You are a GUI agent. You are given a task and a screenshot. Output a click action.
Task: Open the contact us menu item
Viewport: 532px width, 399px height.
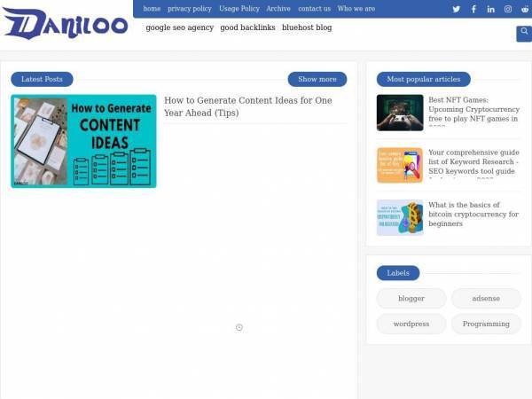pyautogui.click(x=314, y=9)
